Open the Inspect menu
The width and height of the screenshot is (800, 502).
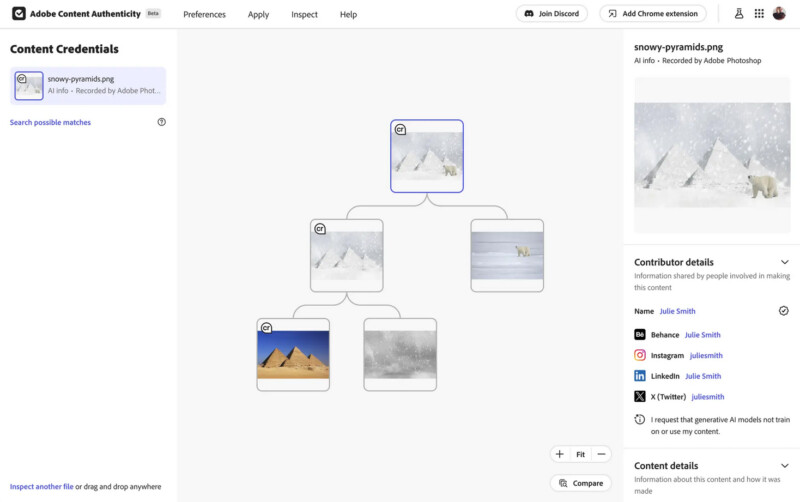(305, 15)
